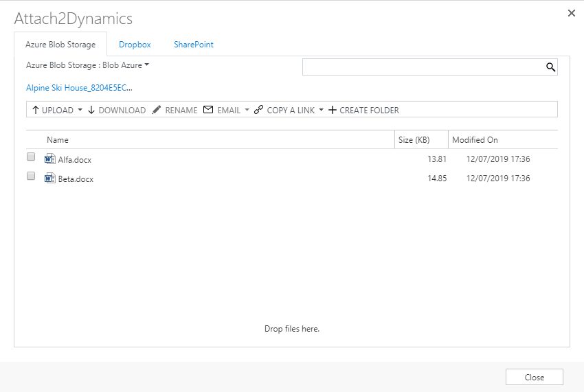This screenshot has height=392, width=584.
Task: Select the Azure Blob Storage tab
Action: [x=60, y=45]
